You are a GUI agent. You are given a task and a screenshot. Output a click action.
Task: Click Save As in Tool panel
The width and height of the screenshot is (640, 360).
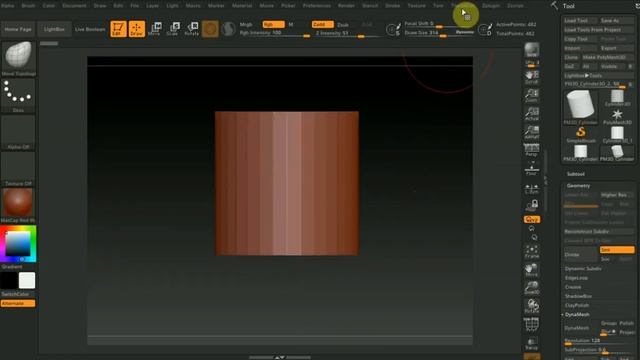[616, 20]
